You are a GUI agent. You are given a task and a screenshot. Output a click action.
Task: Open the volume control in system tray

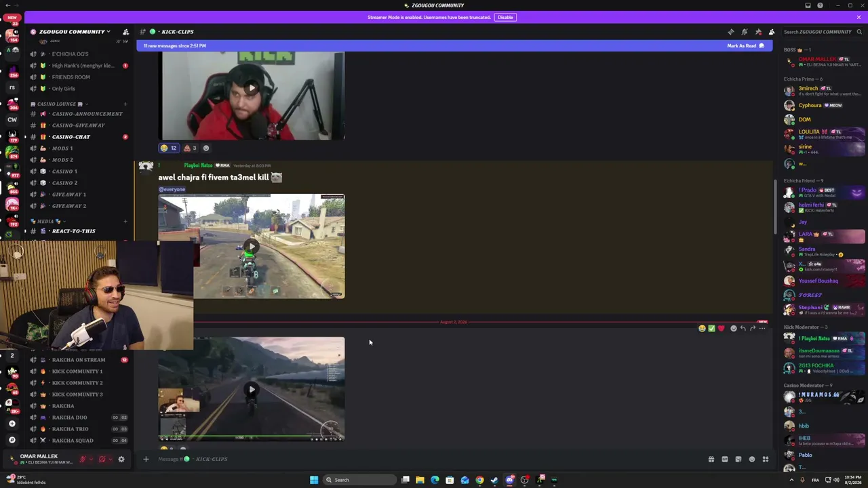tap(836, 480)
